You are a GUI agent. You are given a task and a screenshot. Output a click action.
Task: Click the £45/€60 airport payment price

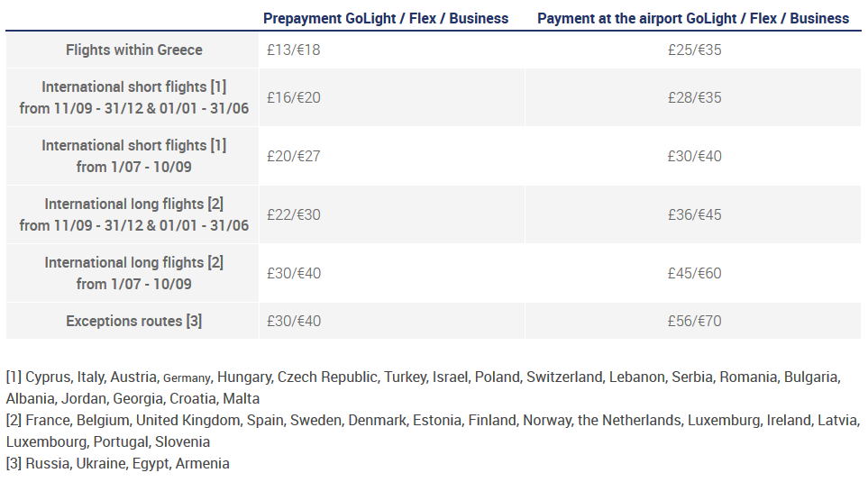[x=694, y=273]
